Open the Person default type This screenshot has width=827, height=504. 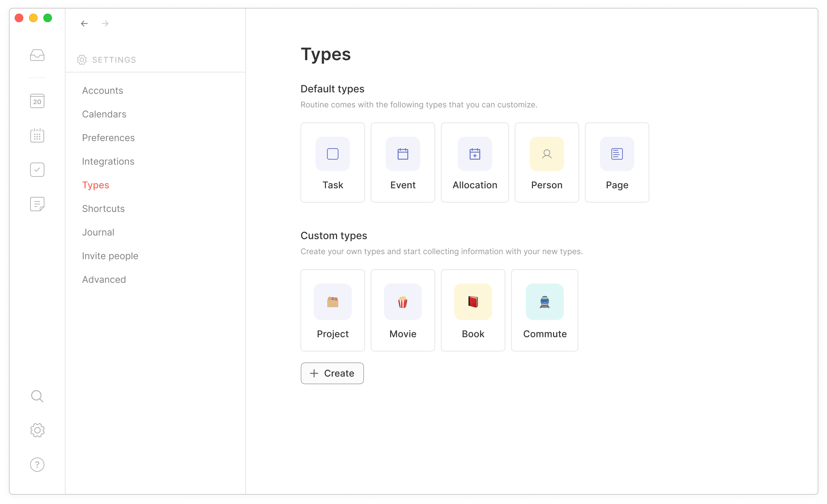click(x=547, y=163)
